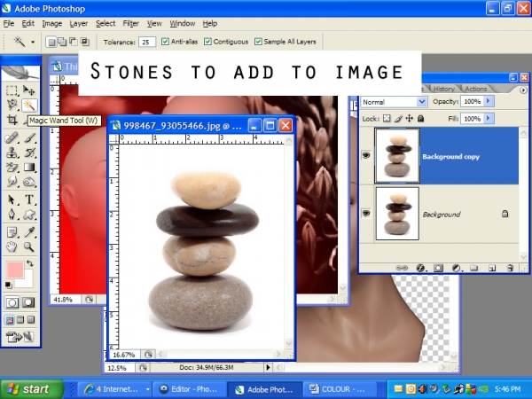Viewport: 532px width, 399px height.
Task: Set the pink foreground color swatch
Action: 15,270
